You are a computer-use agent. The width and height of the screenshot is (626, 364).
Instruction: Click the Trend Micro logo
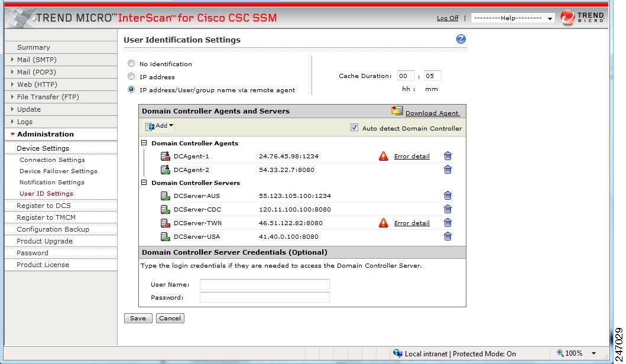(x=582, y=18)
